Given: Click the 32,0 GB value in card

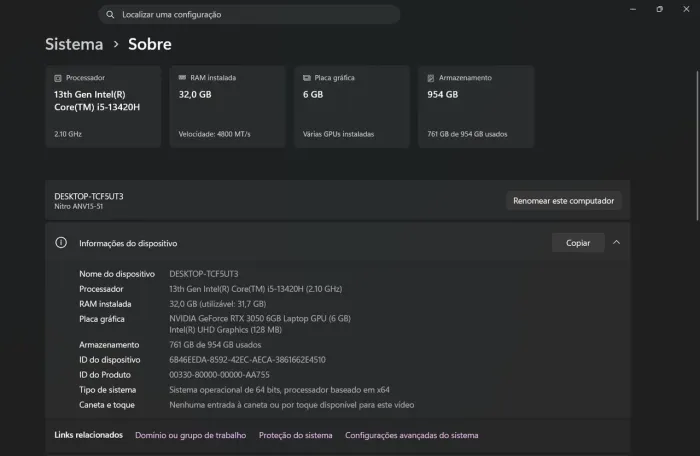Looking at the screenshot, I should (x=195, y=95).
